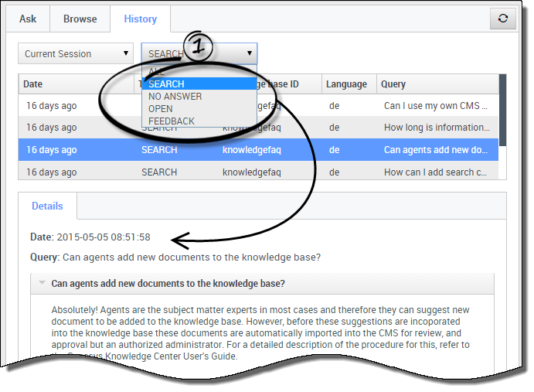Open the SEARCH type filter dropdown
The width and height of the screenshot is (534, 392).
click(x=199, y=54)
